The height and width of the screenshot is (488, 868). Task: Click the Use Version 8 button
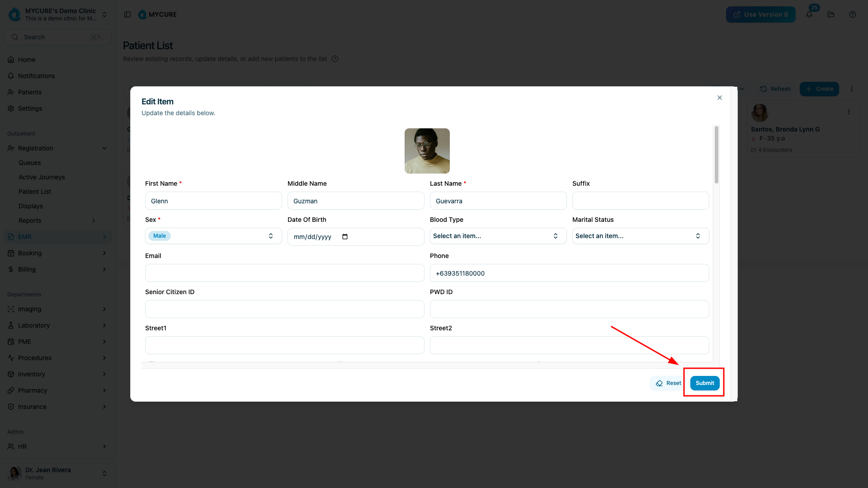[x=760, y=14]
